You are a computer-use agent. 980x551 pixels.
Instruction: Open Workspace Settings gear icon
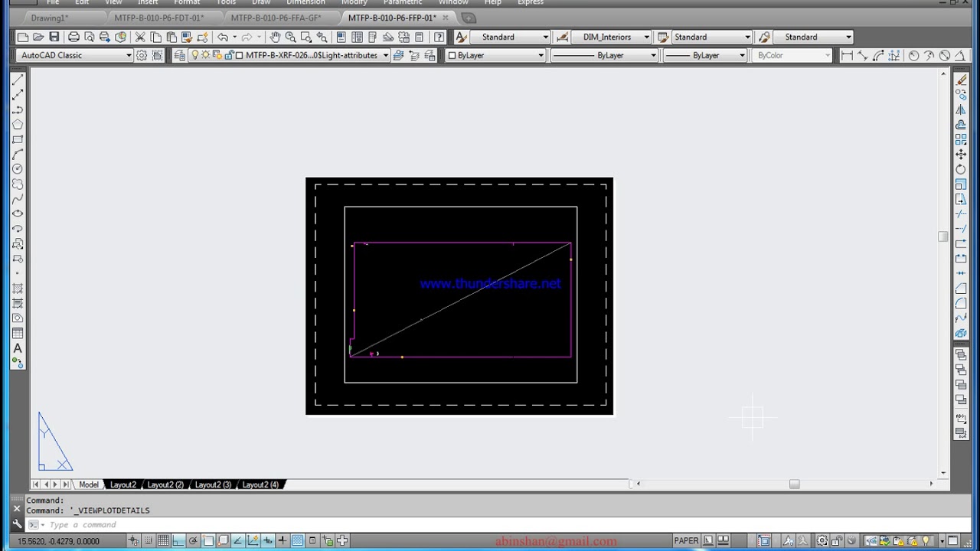[x=142, y=55]
